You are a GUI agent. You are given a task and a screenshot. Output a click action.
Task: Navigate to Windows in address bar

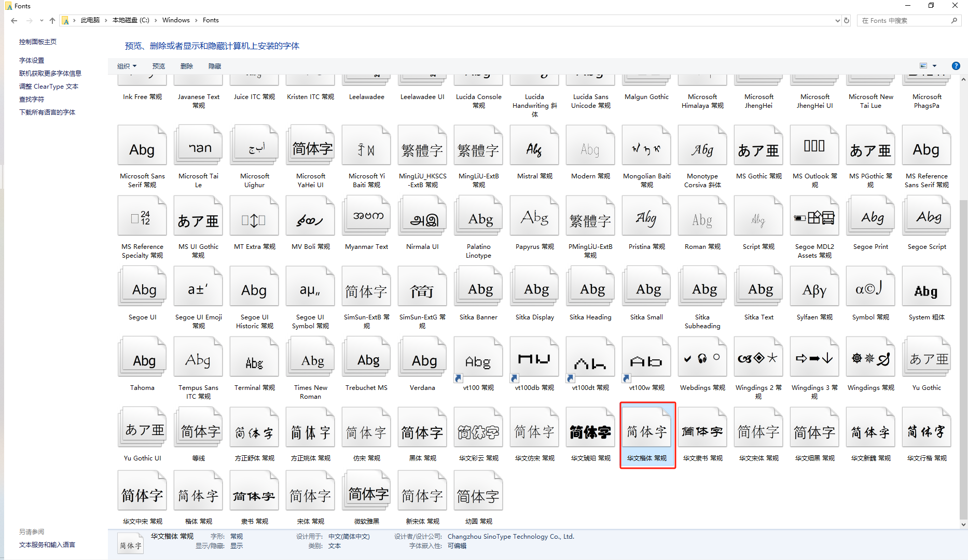176,20
